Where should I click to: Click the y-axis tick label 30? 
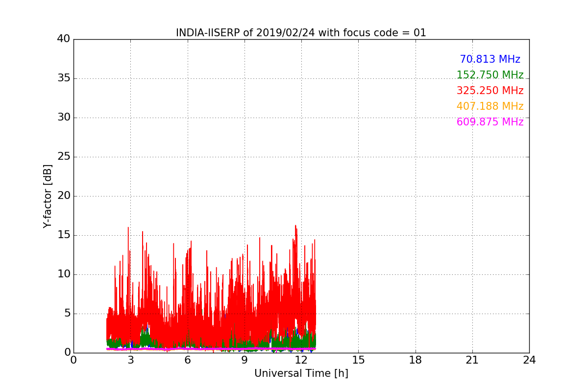point(64,117)
